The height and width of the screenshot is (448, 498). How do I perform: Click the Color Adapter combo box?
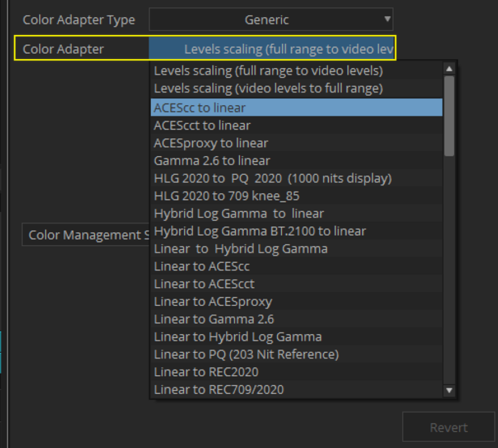coord(272,48)
